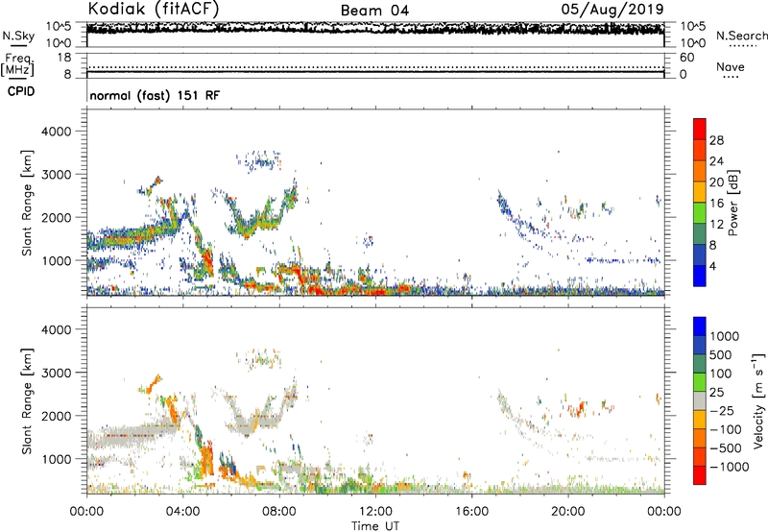This screenshot has height=532, width=768.
Task: Click the "16" label on the power colorbar
Action: [x=716, y=204]
